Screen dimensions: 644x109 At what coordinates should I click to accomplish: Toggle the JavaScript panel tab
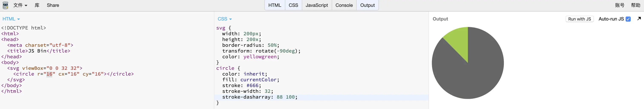pos(316,5)
